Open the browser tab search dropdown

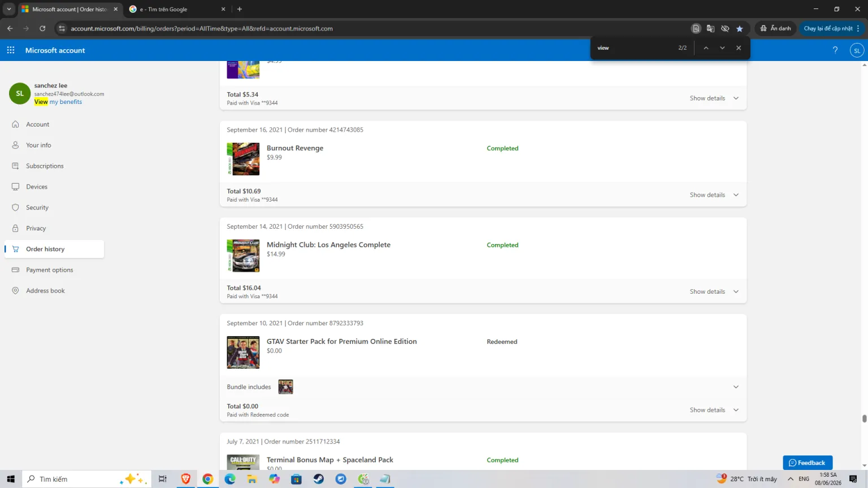[x=9, y=9]
